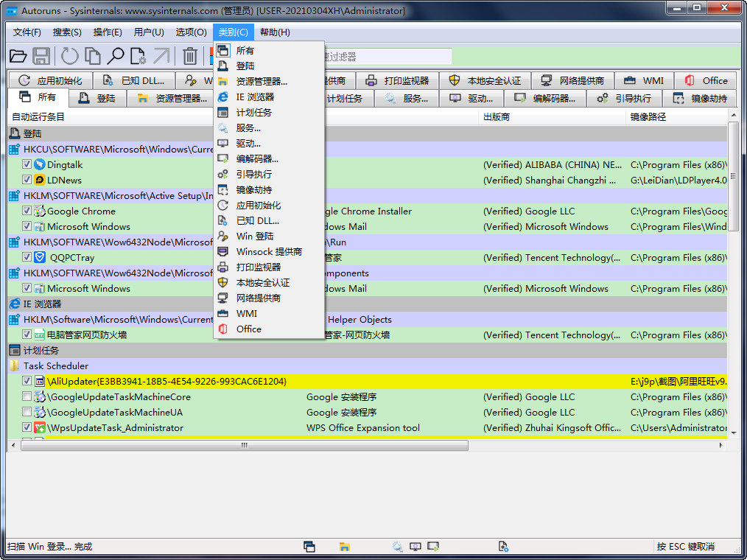Toggle the 电脑管家网页防火墙 checkbox
The image size is (747, 560).
point(27,335)
